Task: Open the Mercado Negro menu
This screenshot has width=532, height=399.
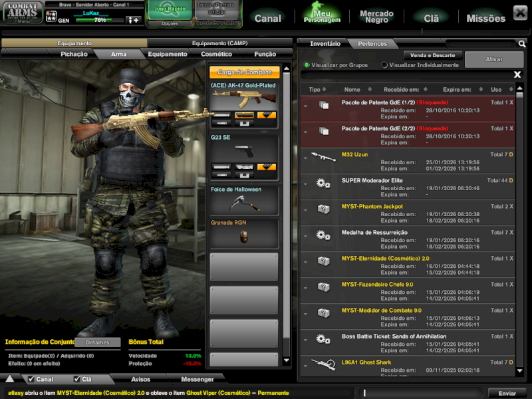Action: click(376, 17)
